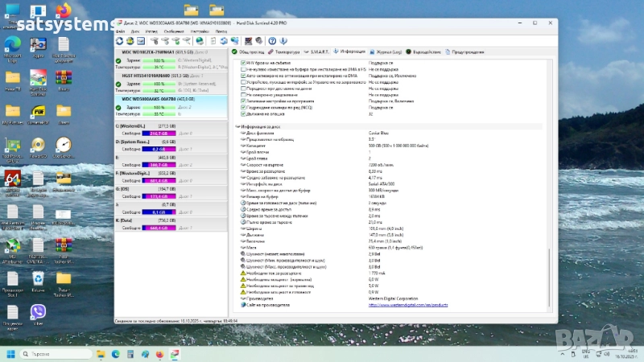Toggle the DMA auto-activation optimization checkbox
Viewport: 644px width, 362px height.
tap(244, 76)
